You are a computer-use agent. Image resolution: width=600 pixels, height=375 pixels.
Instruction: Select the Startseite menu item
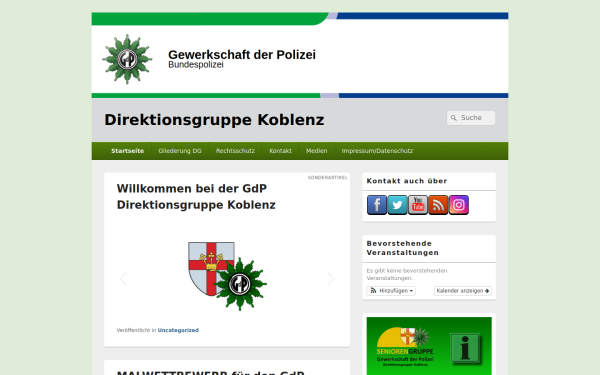click(127, 151)
